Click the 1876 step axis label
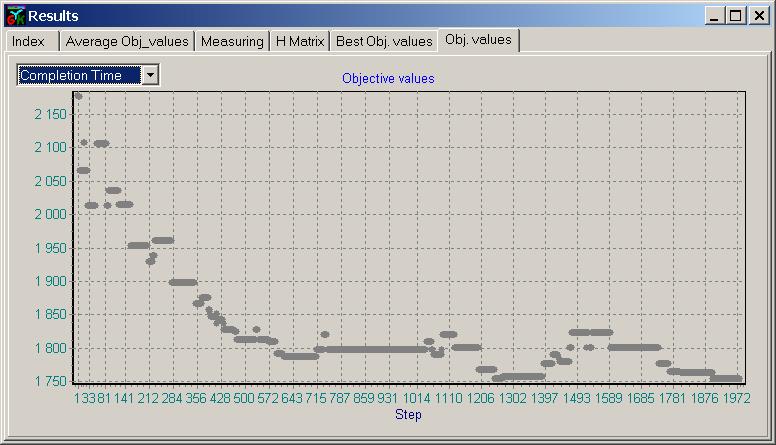 (x=704, y=398)
